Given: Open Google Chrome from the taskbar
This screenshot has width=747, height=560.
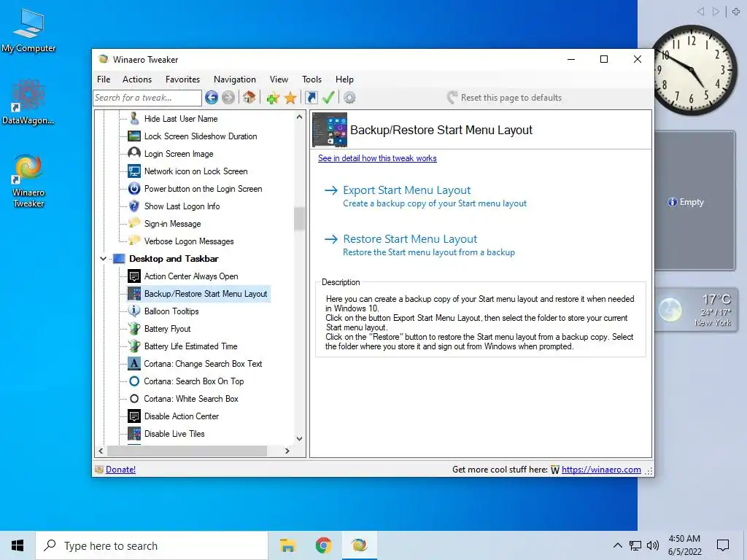Looking at the screenshot, I should 323,545.
